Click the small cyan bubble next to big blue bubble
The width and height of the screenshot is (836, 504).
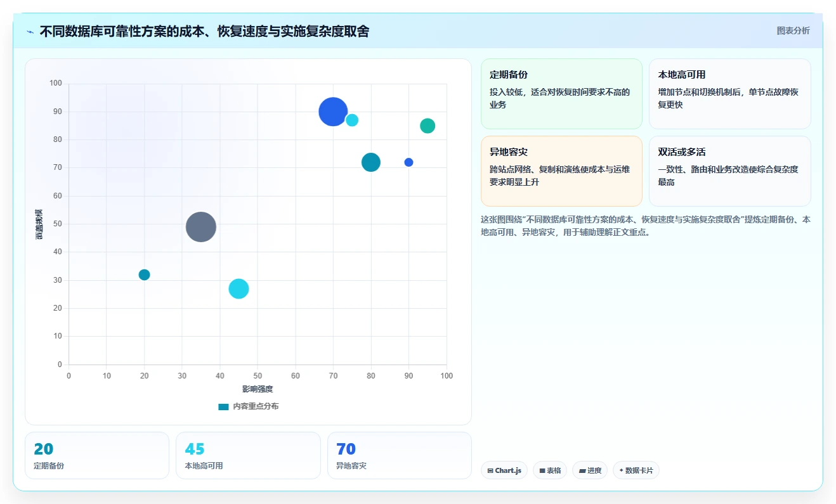coord(352,120)
